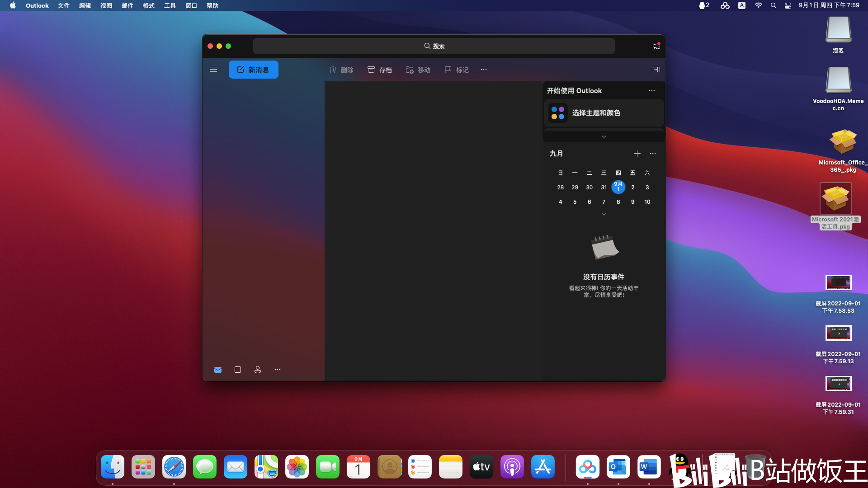The width and height of the screenshot is (868, 488).
Task: Expand the getting started card list chevron
Action: [604, 136]
